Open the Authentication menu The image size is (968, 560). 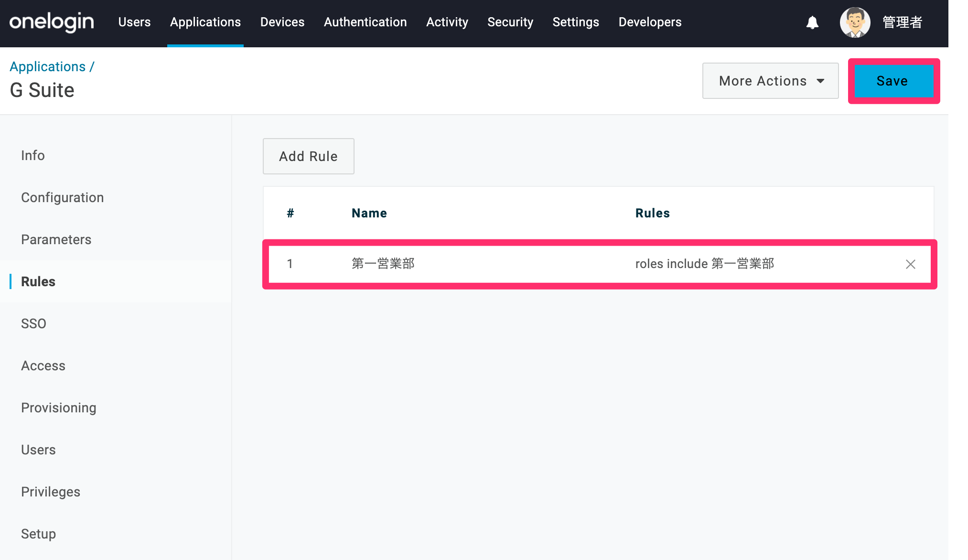pos(366,22)
